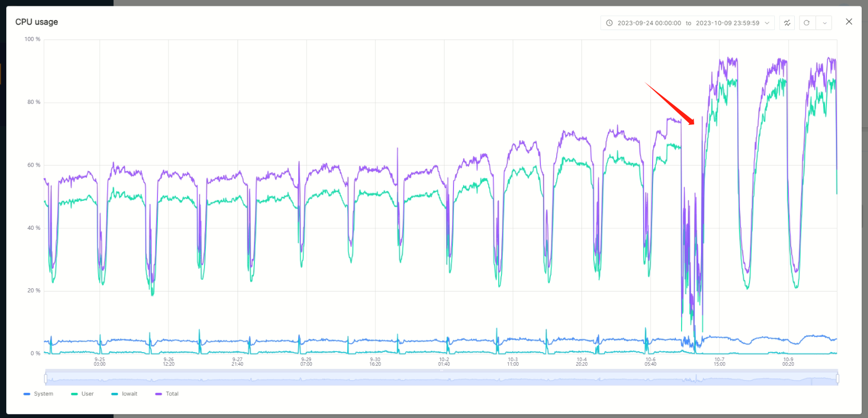Open the auto-refresh interval dropdown arrow

tap(824, 23)
